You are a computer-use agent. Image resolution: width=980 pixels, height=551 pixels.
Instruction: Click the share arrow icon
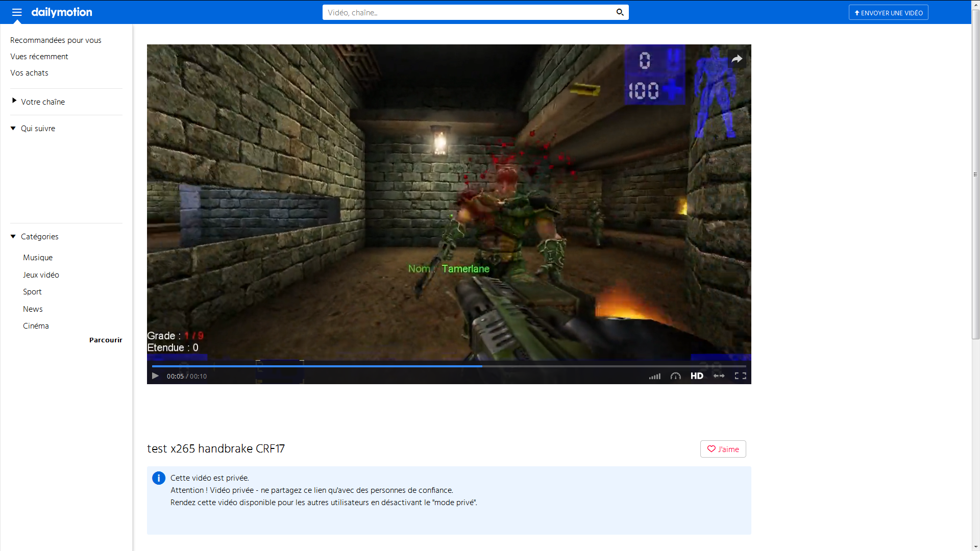737,59
